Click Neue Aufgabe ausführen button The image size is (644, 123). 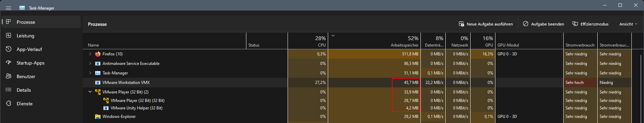(486, 24)
